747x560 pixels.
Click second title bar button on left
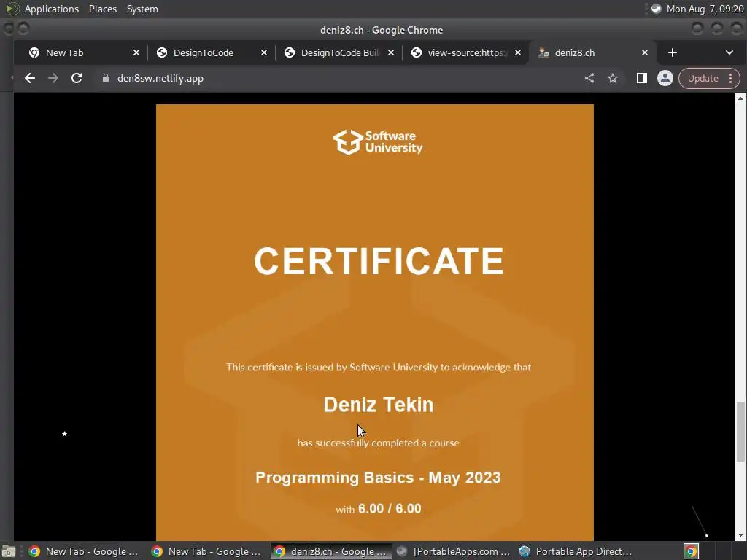(x=23, y=29)
